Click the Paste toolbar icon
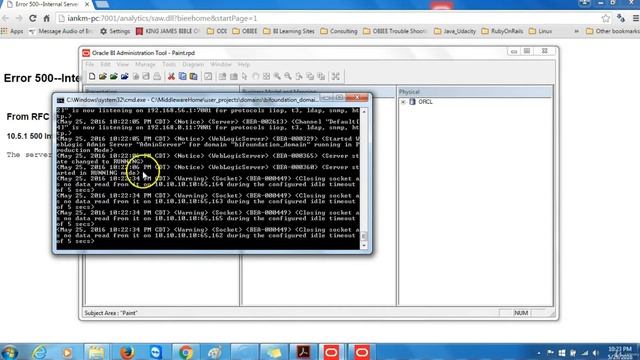 (193, 76)
